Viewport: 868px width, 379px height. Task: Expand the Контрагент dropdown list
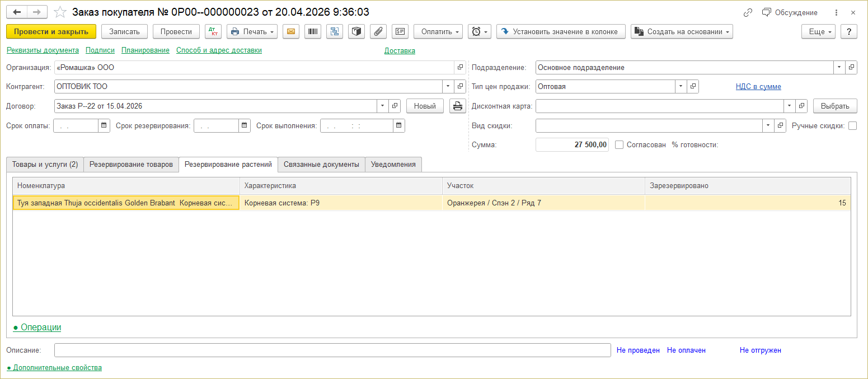(x=447, y=87)
